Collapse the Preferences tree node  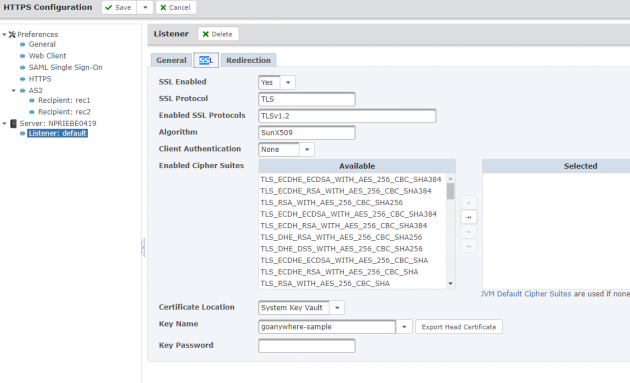[4, 35]
